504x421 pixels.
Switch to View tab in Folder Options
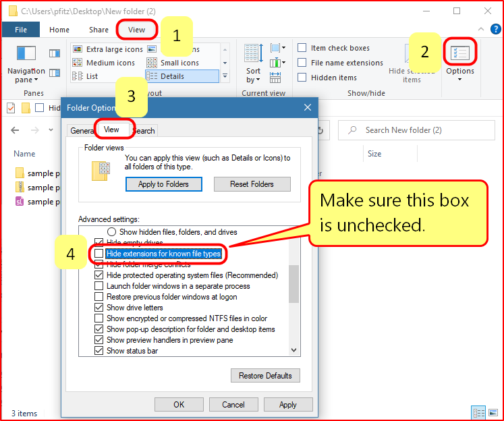coord(111,130)
